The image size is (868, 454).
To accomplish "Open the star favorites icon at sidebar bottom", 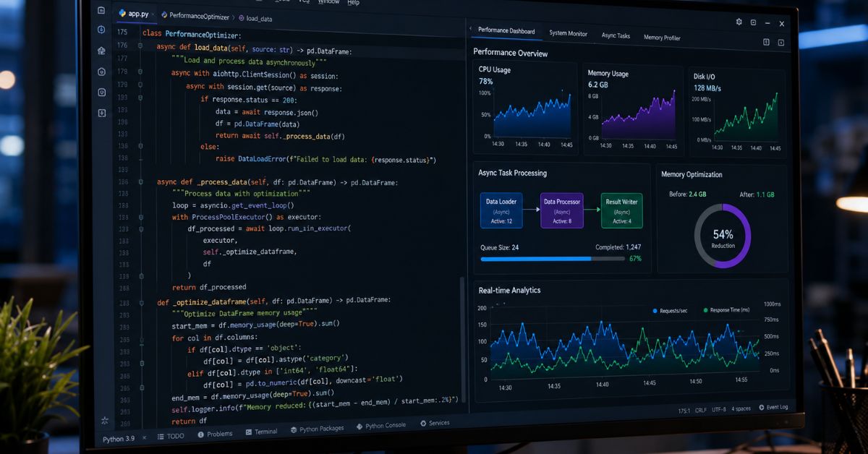I will click(x=105, y=420).
